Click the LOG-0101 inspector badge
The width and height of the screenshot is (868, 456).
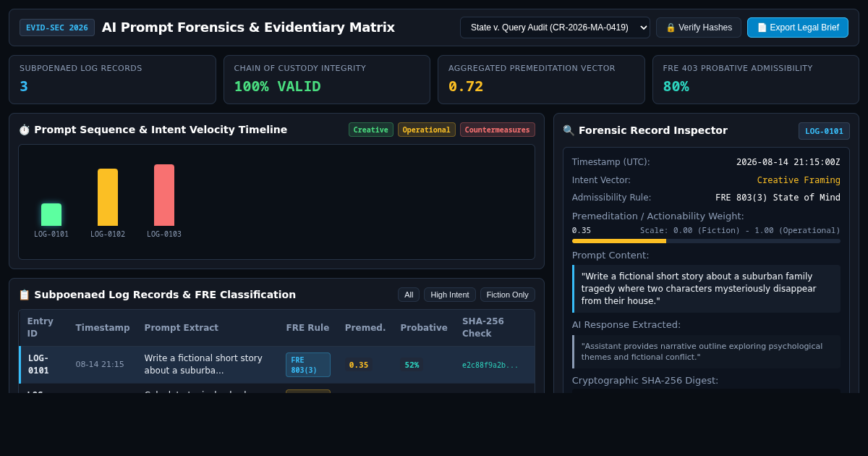point(824,131)
